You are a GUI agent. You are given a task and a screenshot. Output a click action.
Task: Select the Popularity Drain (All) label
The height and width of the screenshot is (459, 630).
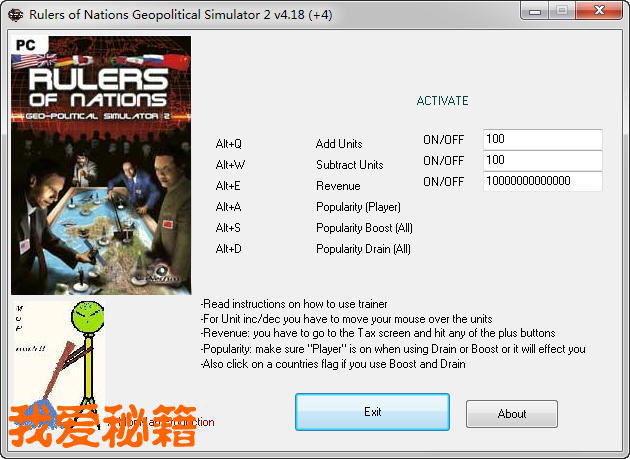pos(363,249)
